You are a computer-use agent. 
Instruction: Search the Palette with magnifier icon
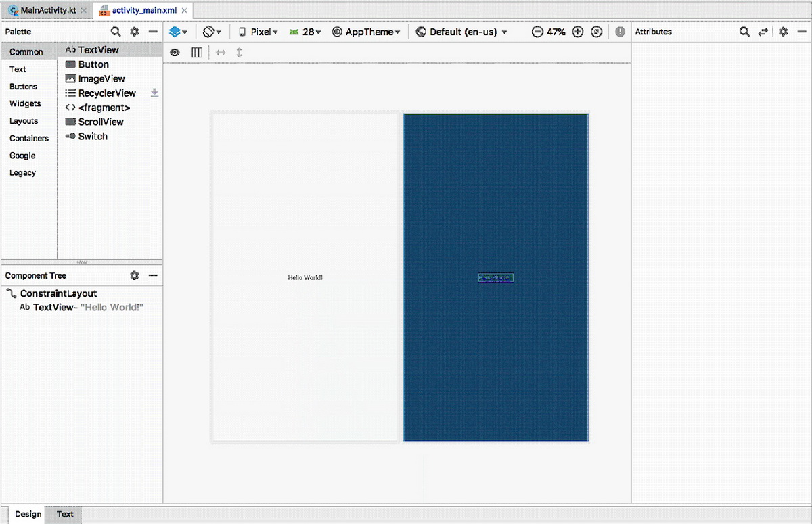[116, 32]
